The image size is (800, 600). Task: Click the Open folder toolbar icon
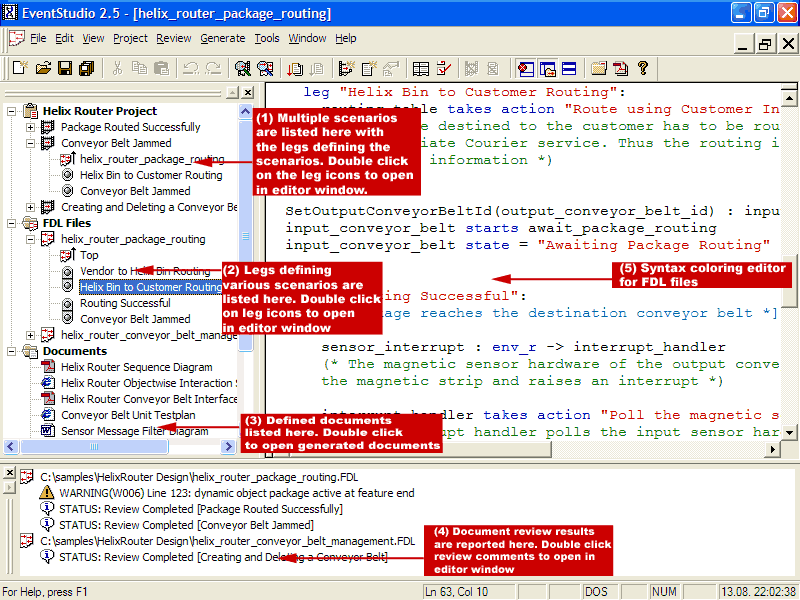[x=43, y=68]
